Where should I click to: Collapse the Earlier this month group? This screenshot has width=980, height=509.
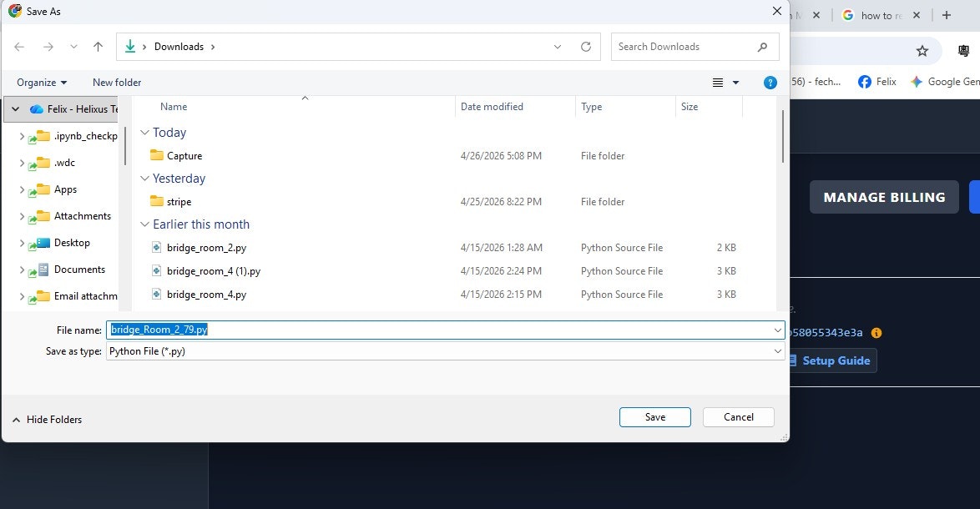point(144,224)
